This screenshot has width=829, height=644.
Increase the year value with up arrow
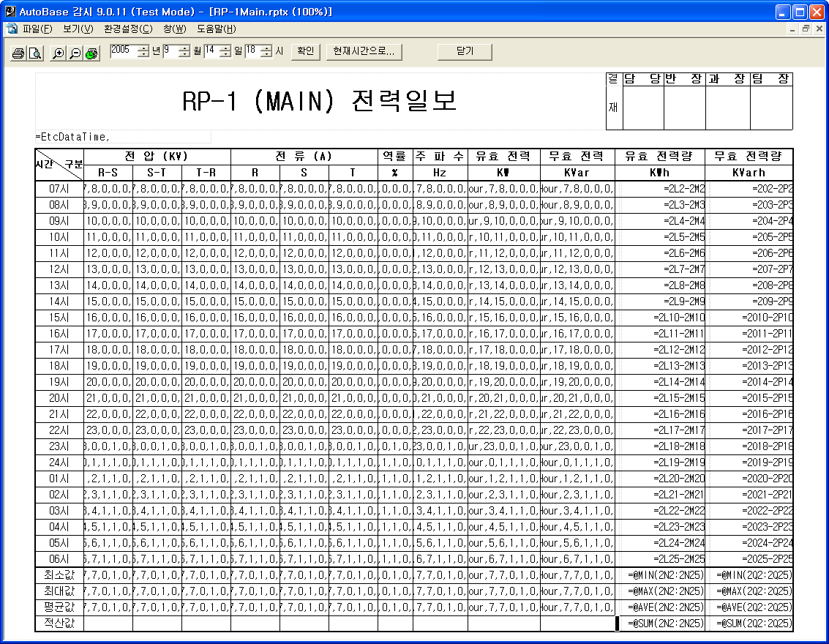[143, 48]
